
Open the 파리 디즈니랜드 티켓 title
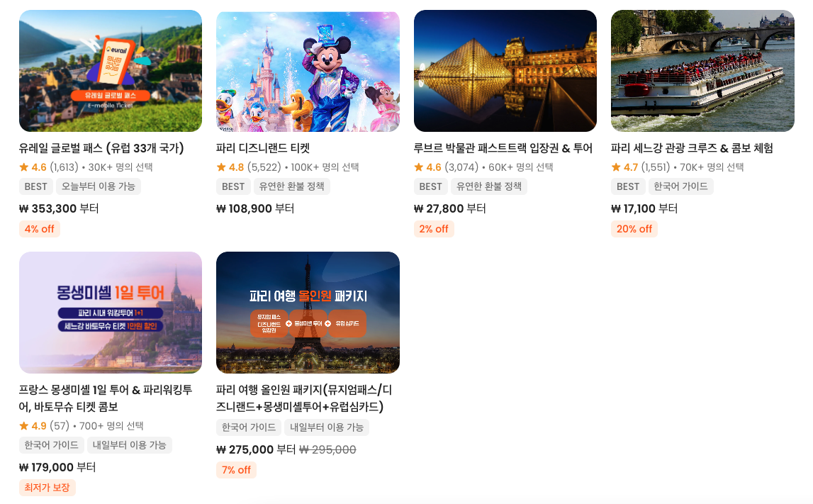[x=263, y=148]
